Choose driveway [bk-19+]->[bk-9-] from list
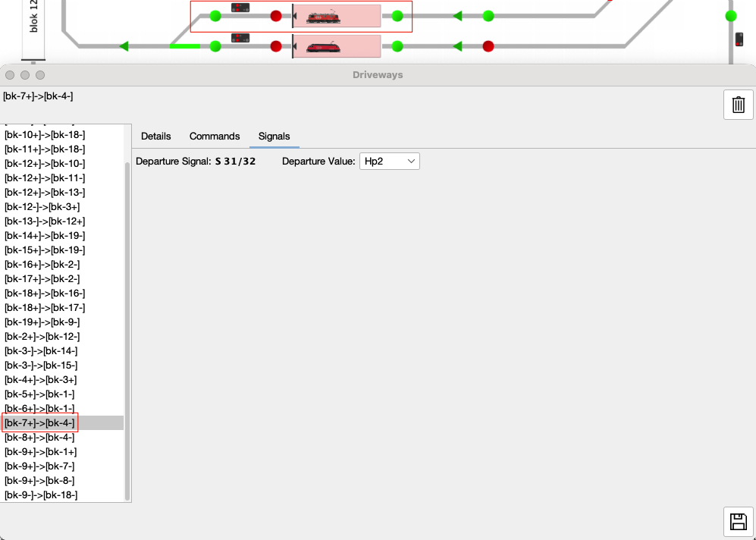Image resolution: width=756 pixels, height=540 pixels. point(42,322)
